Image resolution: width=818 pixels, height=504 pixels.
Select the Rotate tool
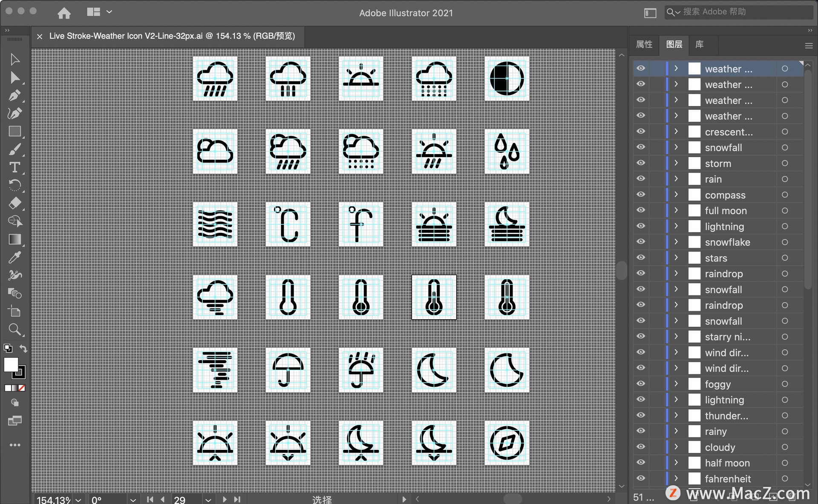(14, 185)
